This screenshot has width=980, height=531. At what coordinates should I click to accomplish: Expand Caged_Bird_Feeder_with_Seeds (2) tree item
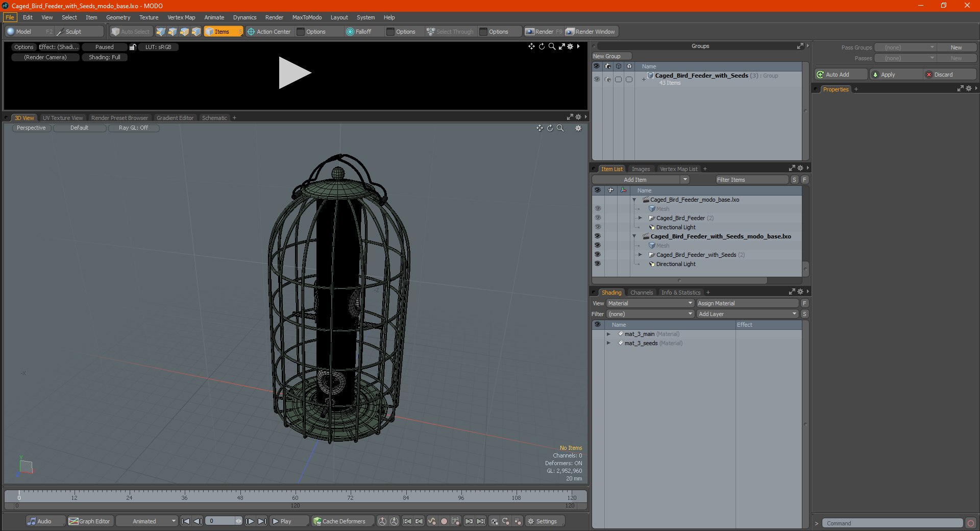pyautogui.click(x=641, y=255)
